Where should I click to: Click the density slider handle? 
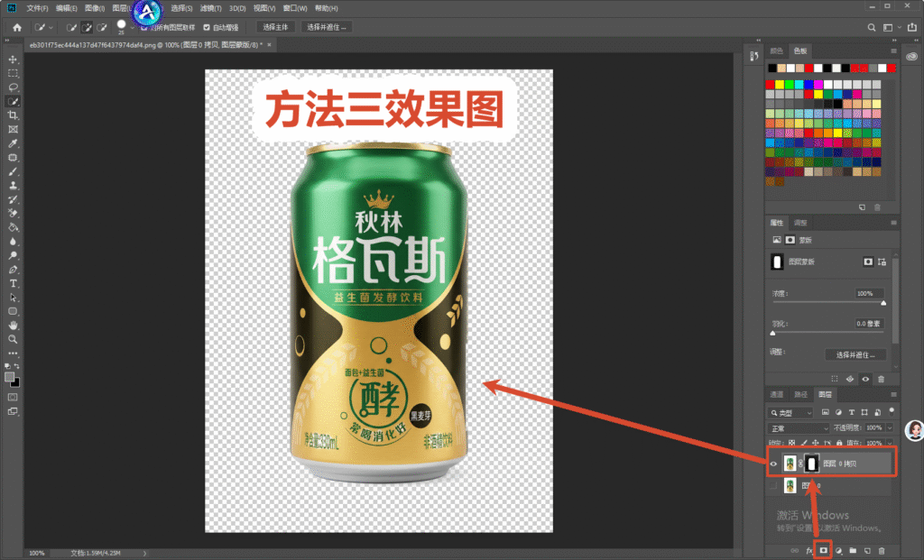tap(883, 303)
